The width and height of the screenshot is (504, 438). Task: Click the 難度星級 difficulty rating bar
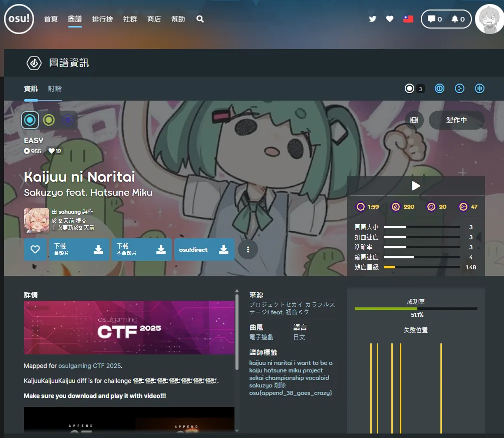tap(423, 267)
